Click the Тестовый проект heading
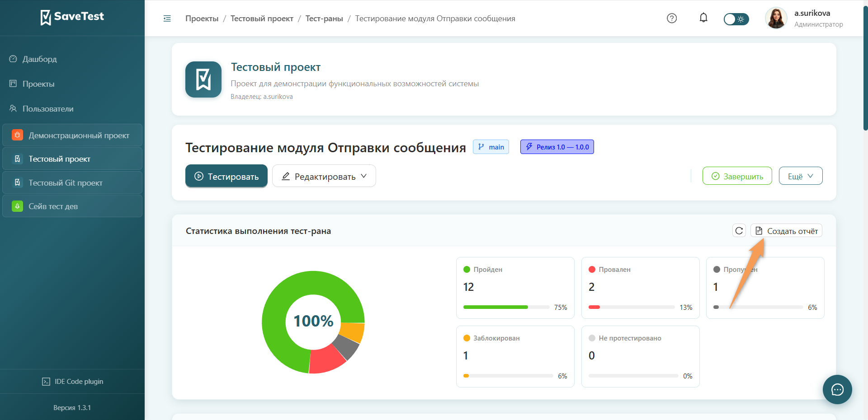Screen dimensions: 868x420 pyautogui.click(x=276, y=67)
